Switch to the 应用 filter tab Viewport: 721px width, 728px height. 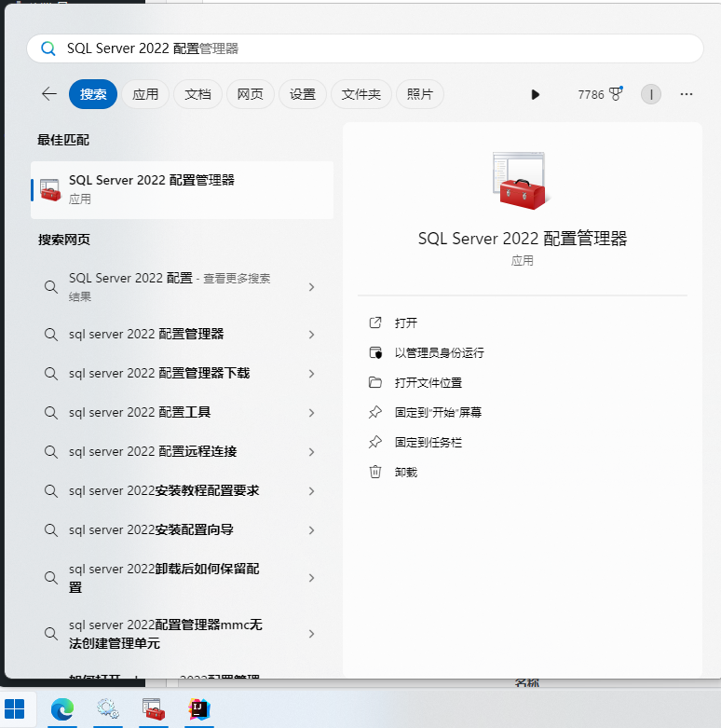tap(145, 94)
